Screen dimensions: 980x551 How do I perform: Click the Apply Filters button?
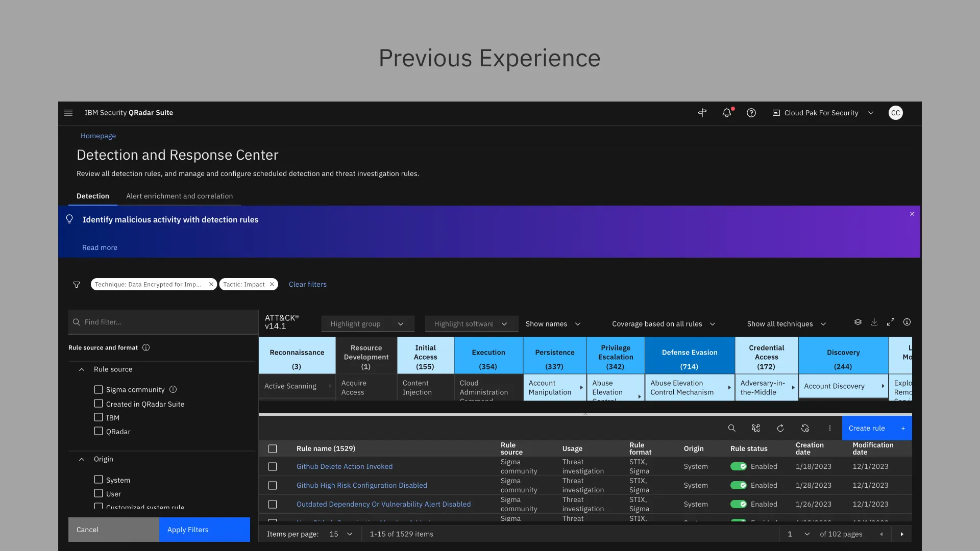coord(205,530)
